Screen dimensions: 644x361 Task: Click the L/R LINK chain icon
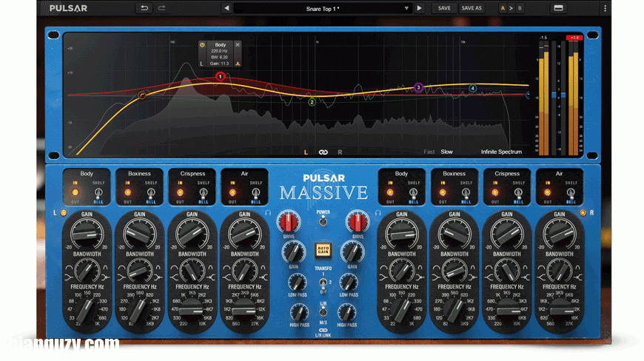coord(323,330)
